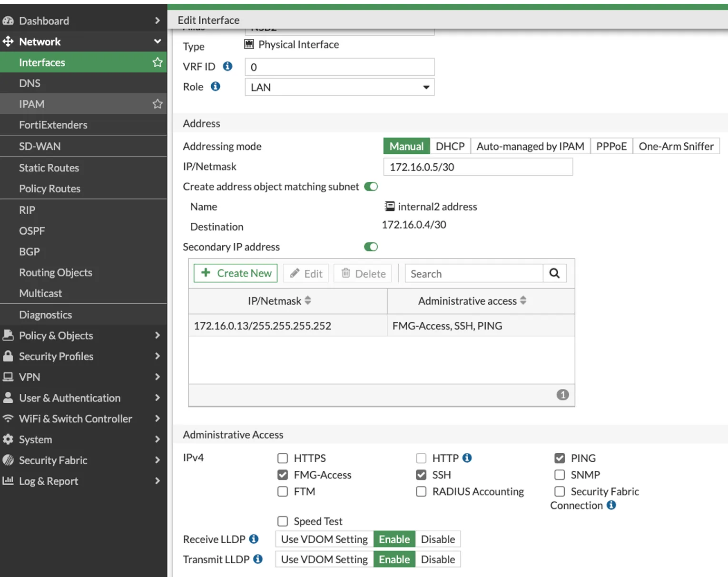Click the Security Profiles lock icon
The height and width of the screenshot is (577, 728).
click(8, 356)
